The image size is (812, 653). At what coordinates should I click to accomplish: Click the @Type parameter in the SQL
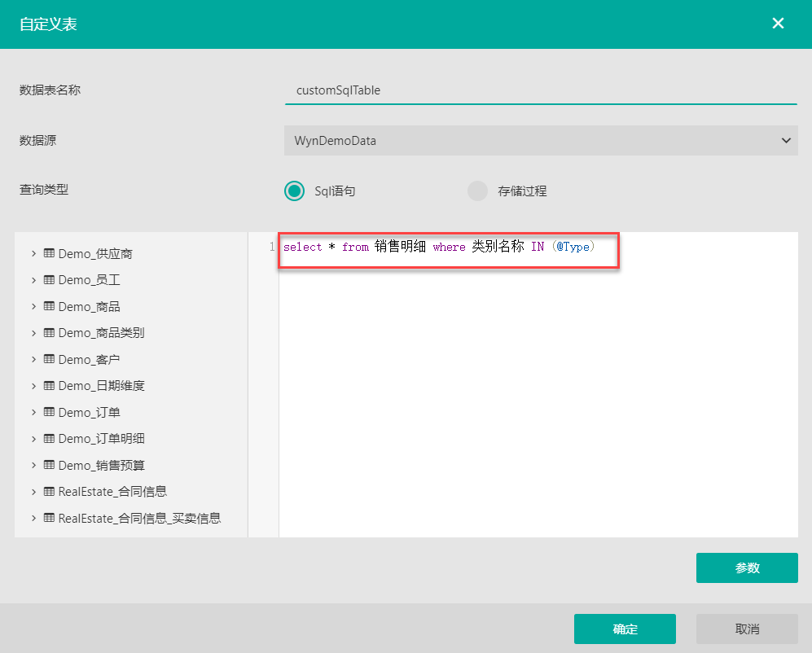(x=573, y=247)
